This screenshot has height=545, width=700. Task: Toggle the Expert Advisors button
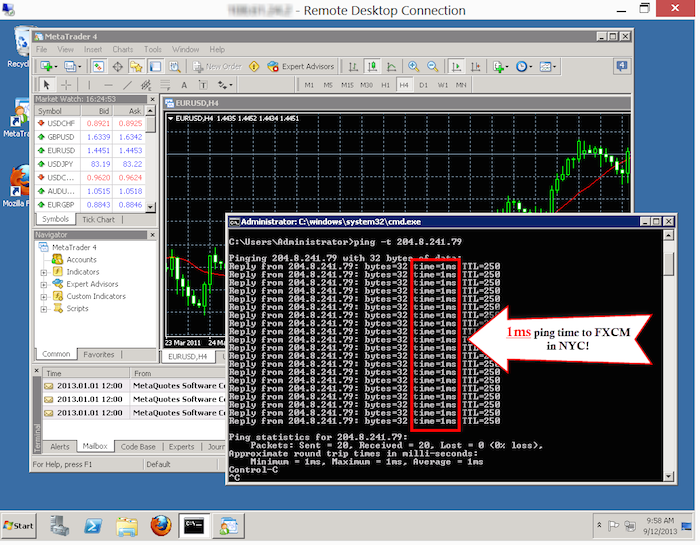click(x=300, y=67)
